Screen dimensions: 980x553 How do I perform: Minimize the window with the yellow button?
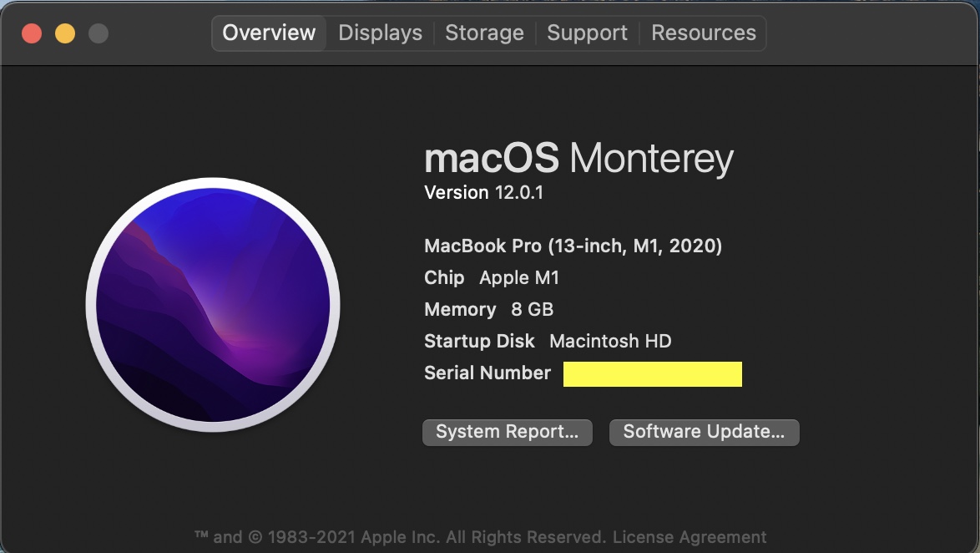pos(65,33)
